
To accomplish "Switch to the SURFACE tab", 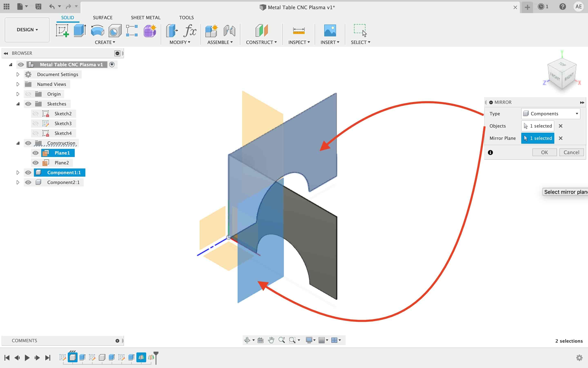I will click(102, 18).
